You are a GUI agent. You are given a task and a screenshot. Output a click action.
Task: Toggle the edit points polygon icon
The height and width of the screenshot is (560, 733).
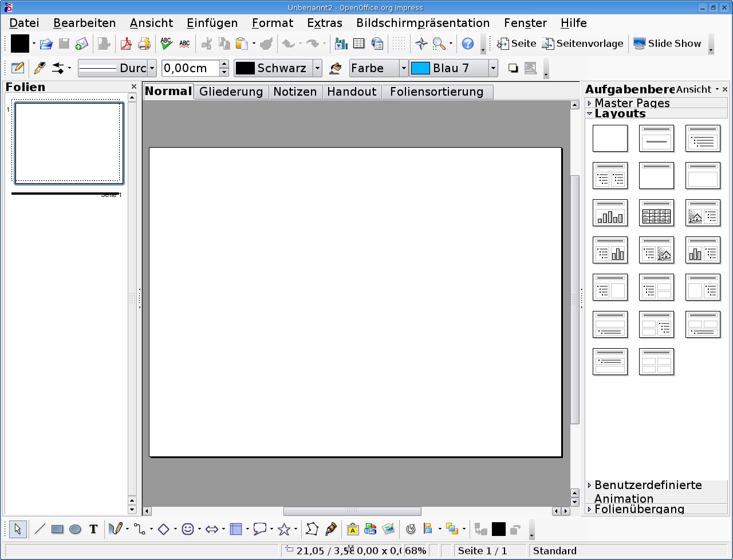pyautogui.click(x=312, y=530)
